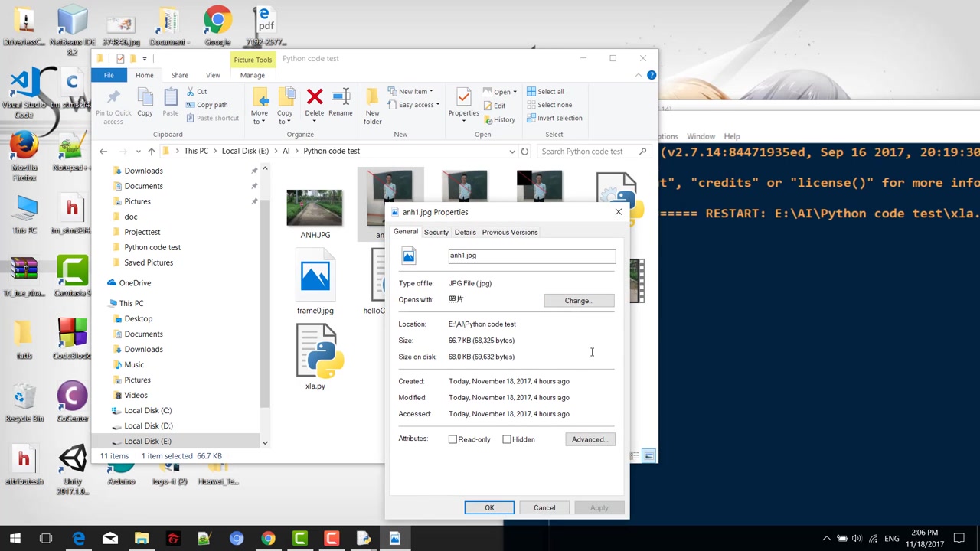Click the Up one level arrow

coord(152,152)
